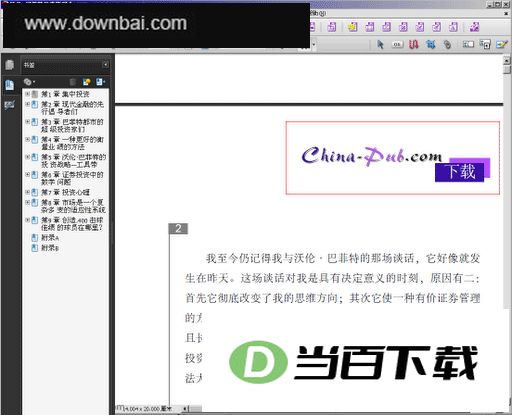Jump to bookmark 第3章 巴菲特
The width and height of the screenshot is (512, 415).
pos(72,125)
